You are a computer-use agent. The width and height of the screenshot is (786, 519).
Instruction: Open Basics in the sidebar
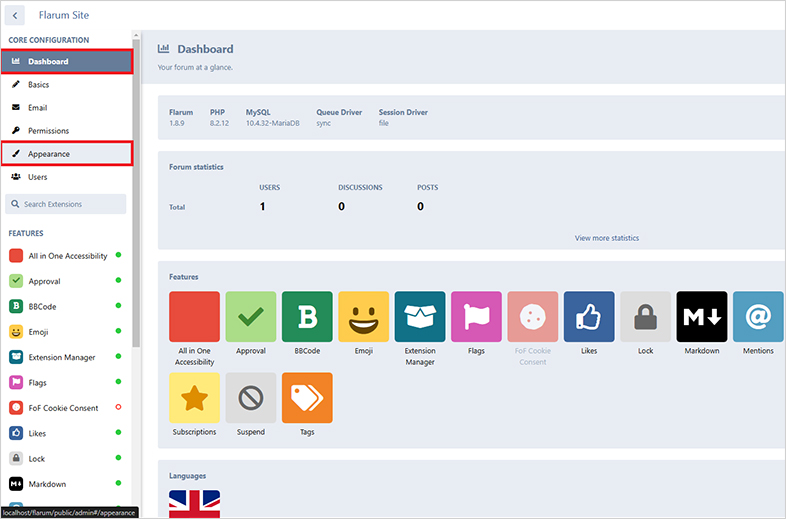coord(38,85)
